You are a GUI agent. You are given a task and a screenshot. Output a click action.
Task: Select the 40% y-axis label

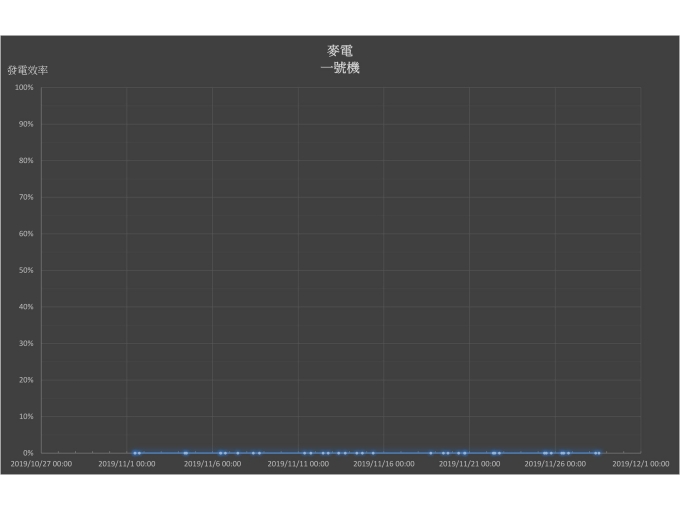pos(26,307)
